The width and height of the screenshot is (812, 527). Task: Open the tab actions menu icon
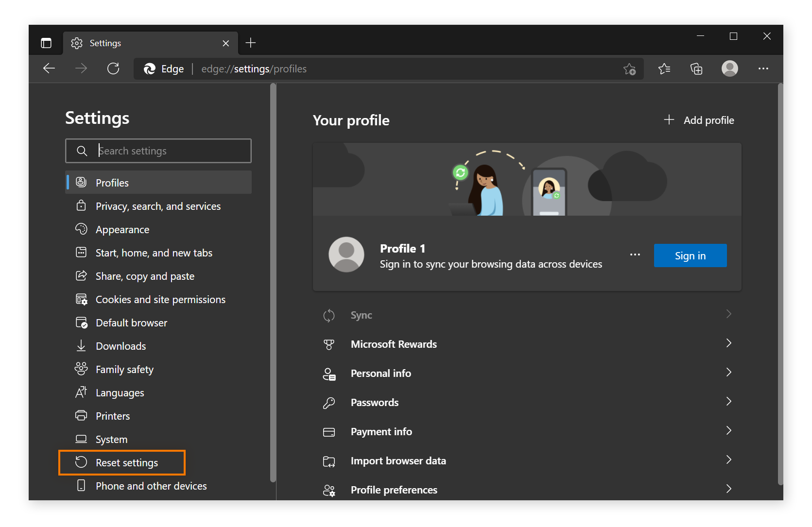46,43
